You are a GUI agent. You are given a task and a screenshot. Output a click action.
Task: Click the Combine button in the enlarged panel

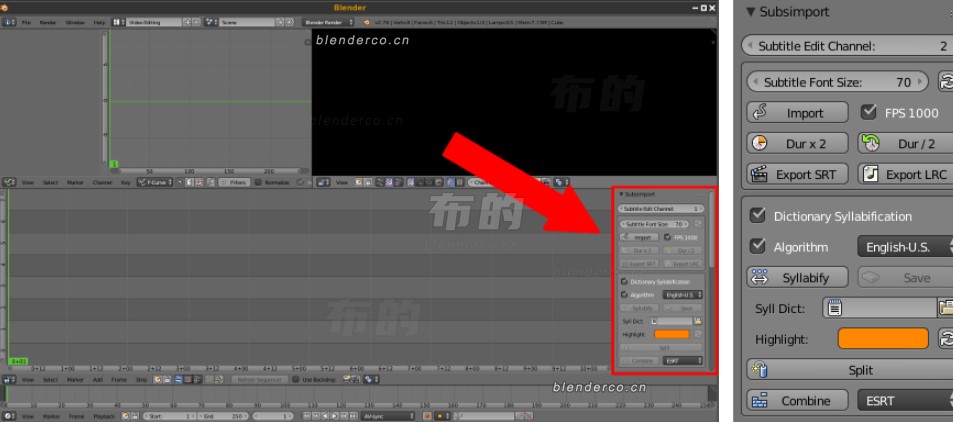click(x=797, y=401)
